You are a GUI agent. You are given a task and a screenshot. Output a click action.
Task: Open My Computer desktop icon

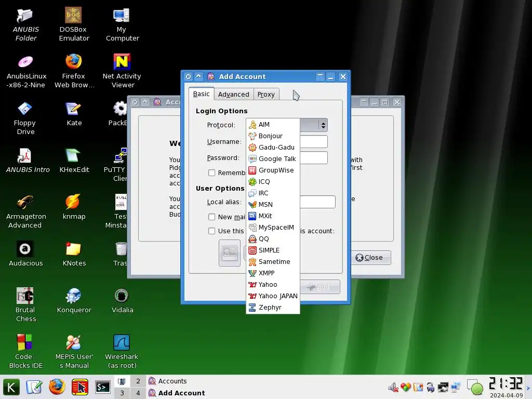122,24
